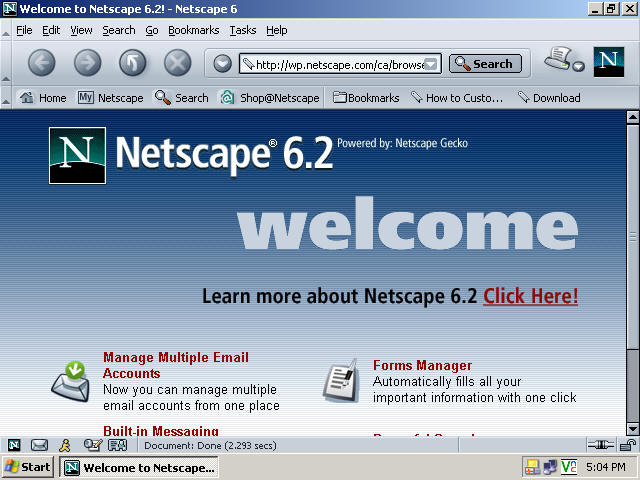Collapse the navigation toolbar with its grippy
This screenshot has width=640, height=480.
[x=6, y=63]
